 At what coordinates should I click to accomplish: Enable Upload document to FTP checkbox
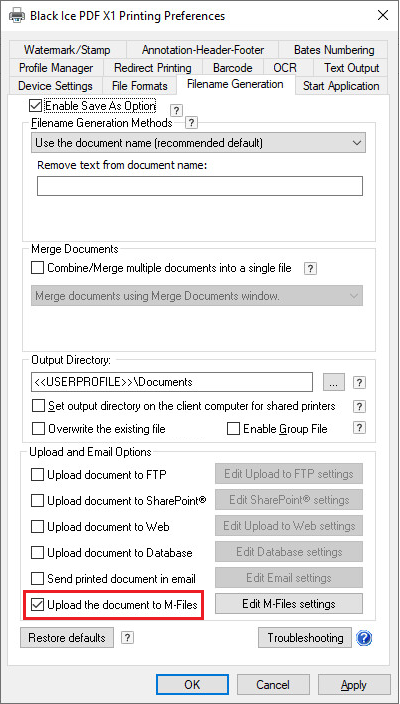(x=37, y=475)
